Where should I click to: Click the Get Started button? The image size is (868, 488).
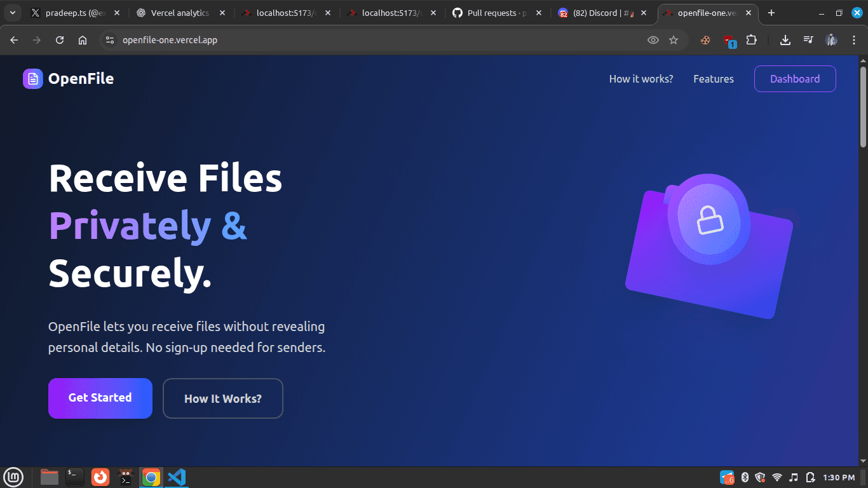[100, 398]
